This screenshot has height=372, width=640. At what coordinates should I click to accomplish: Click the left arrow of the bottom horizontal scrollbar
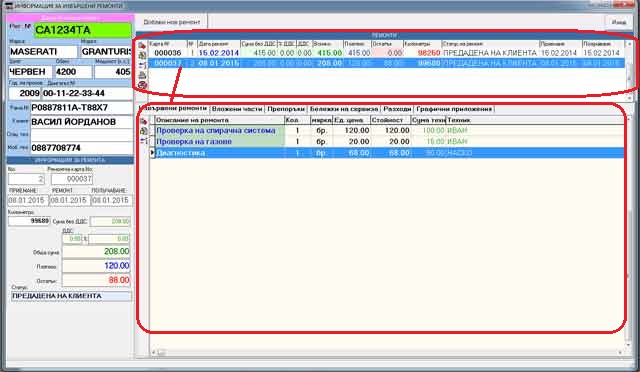(154, 352)
